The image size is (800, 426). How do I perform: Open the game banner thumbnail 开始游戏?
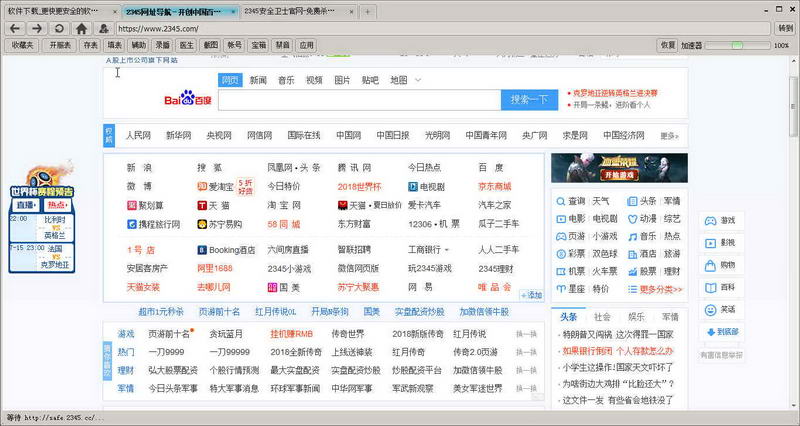point(619,168)
